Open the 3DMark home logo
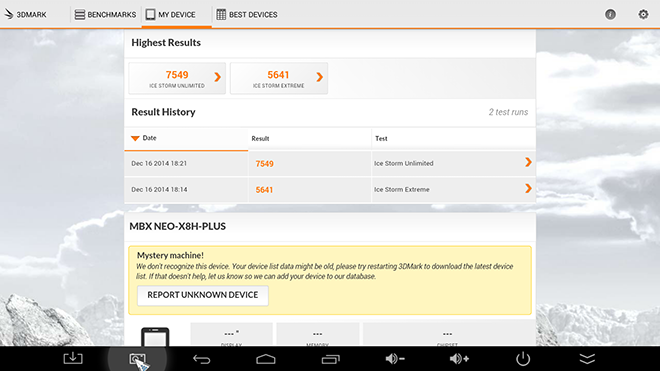This screenshot has height=371, width=660. [25, 14]
